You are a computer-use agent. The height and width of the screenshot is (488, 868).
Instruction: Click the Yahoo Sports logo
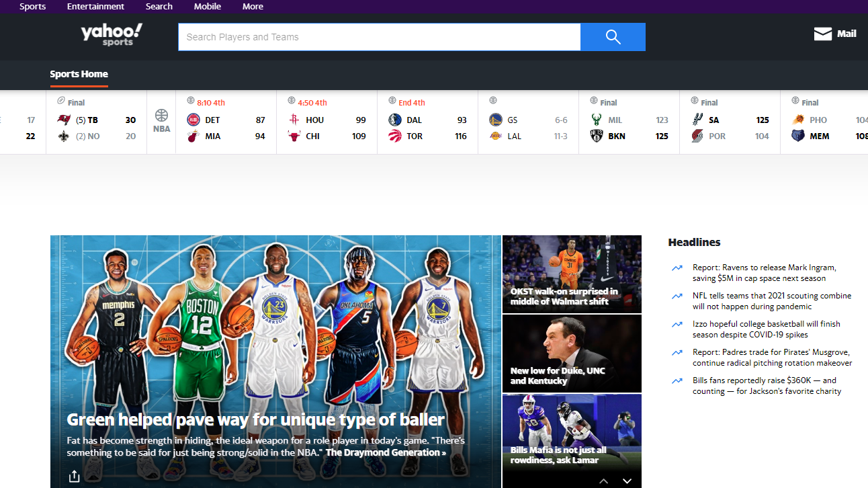tap(112, 35)
